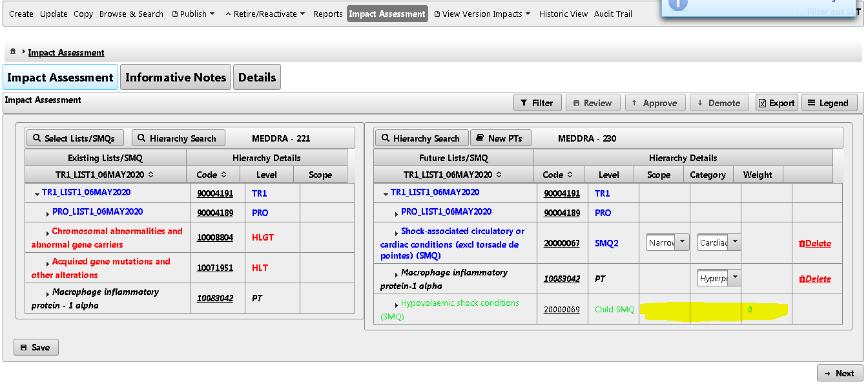Screen dimensions: 868x386
Task: Open the Narrow scope dropdown
Action: 682,242
